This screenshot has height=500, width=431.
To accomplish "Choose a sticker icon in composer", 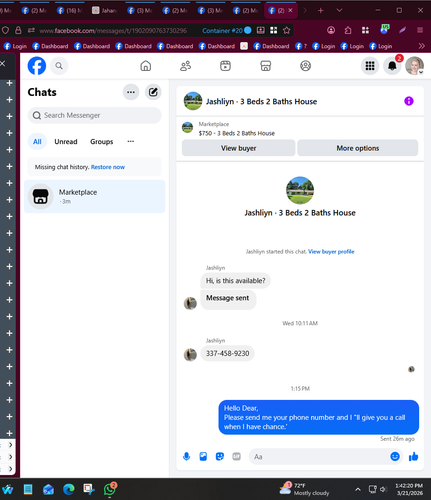I will (220, 456).
